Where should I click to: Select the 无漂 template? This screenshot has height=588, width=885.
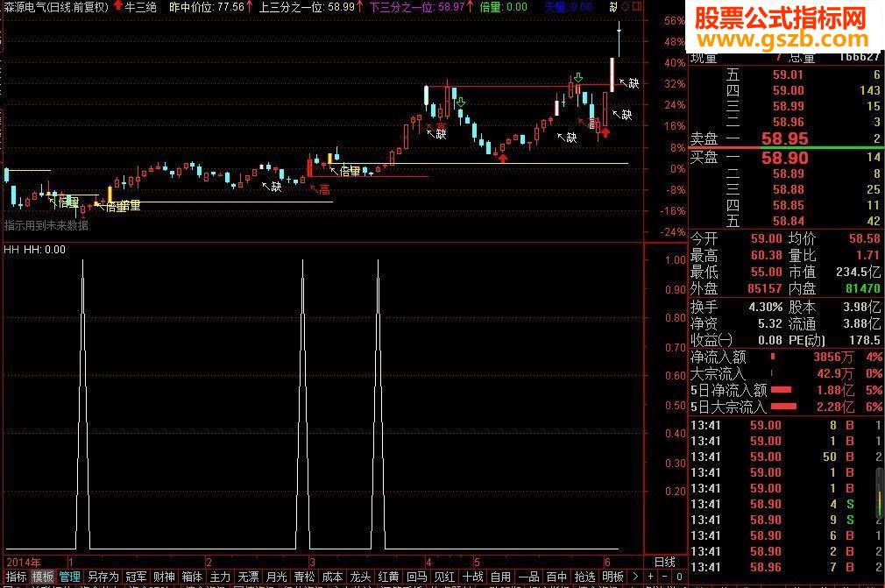[x=248, y=577]
